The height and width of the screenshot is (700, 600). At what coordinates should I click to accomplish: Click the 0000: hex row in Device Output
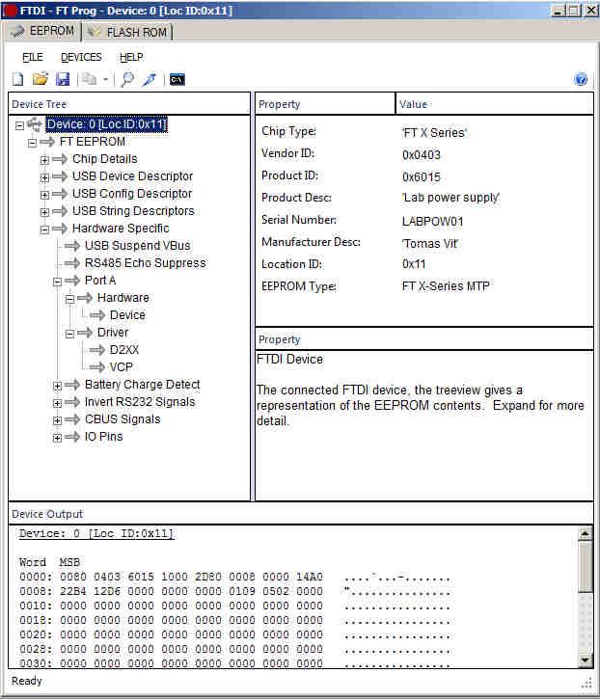[234, 577]
